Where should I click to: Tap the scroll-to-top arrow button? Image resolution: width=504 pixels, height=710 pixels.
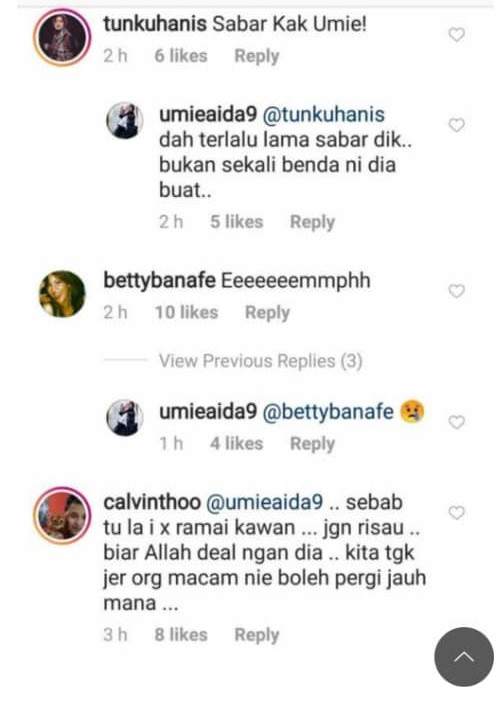(464, 656)
